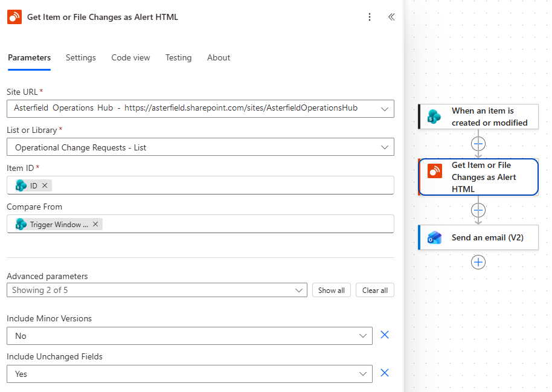Click the Show all button
Screen dimensions: 552x392
[332, 290]
